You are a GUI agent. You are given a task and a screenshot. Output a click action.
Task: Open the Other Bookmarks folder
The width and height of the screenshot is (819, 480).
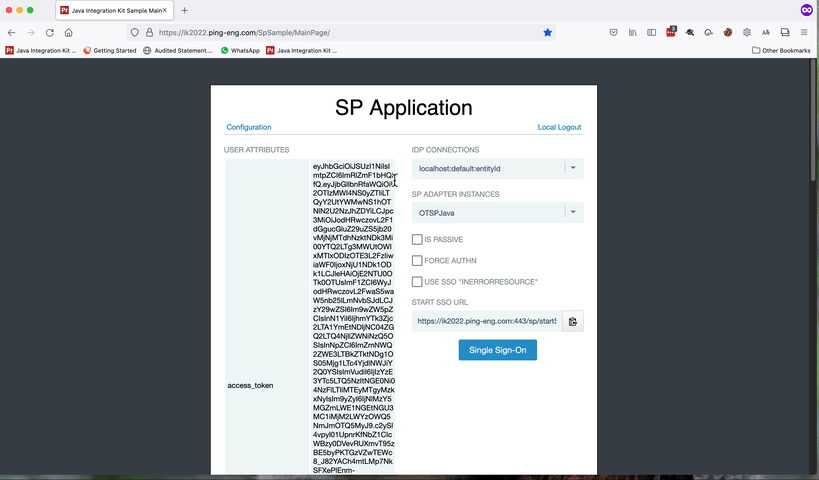(781, 51)
